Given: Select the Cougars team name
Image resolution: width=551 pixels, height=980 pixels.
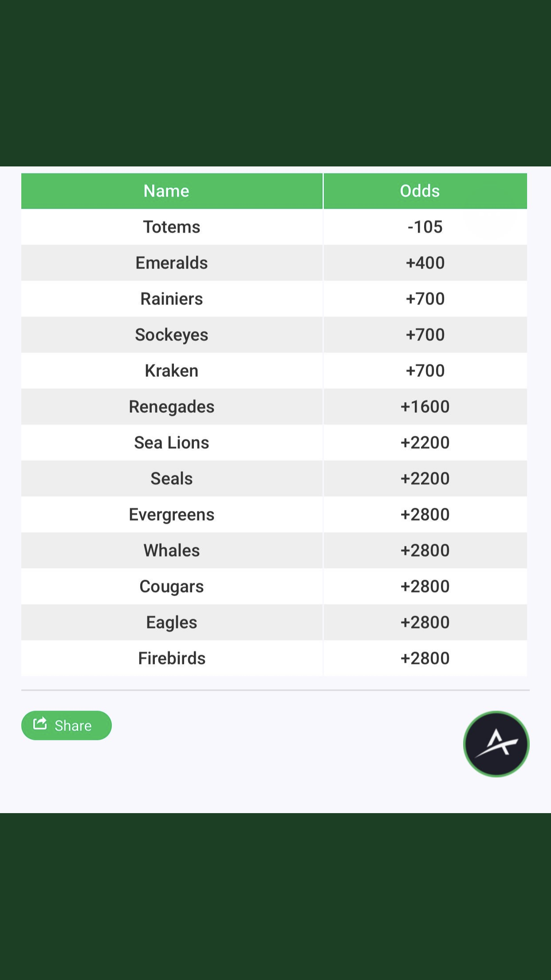Looking at the screenshot, I should point(172,586).
